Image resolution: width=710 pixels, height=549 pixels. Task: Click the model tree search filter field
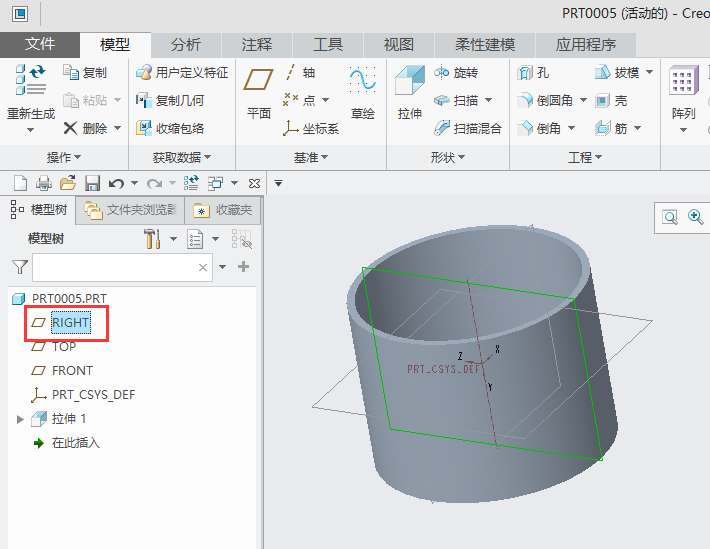point(115,268)
